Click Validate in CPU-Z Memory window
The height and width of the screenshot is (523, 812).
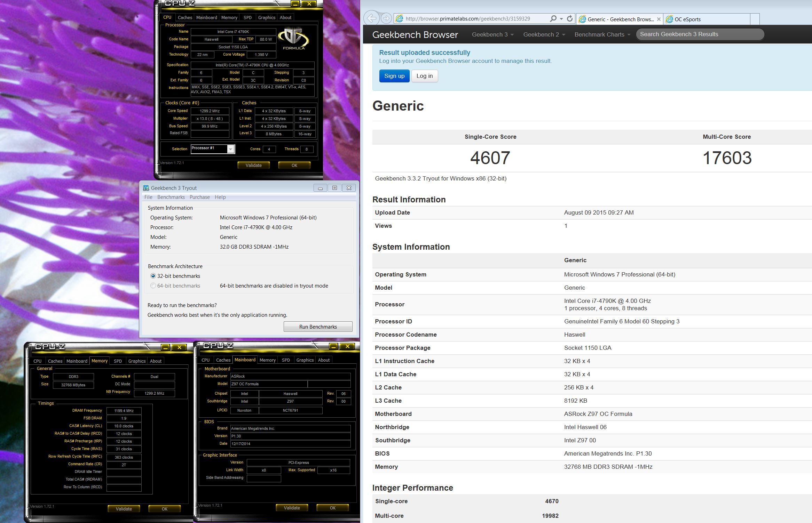tap(124, 509)
